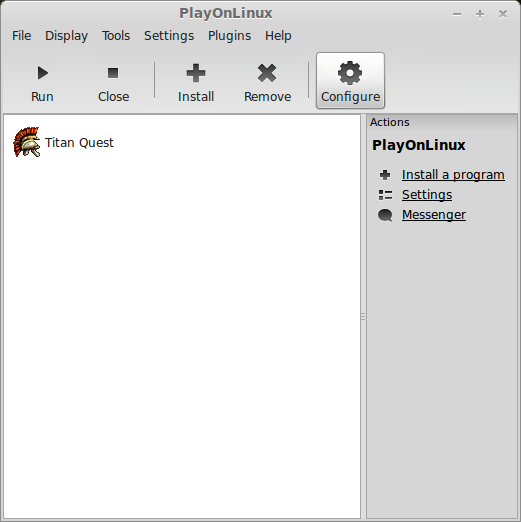Click the Remove X icon in toolbar

(x=267, y=73)
